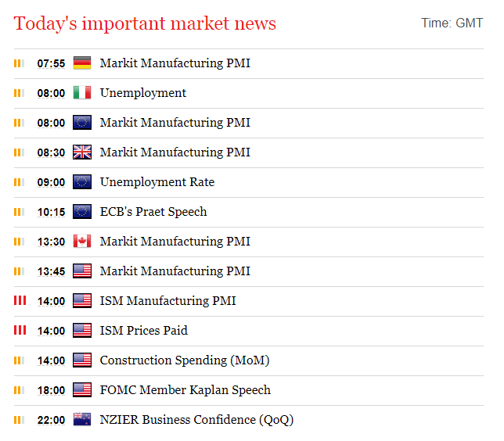This screenshot has width=504, height=441.
Task: Click the Today's important market news heading
Action: pos(145,23)
